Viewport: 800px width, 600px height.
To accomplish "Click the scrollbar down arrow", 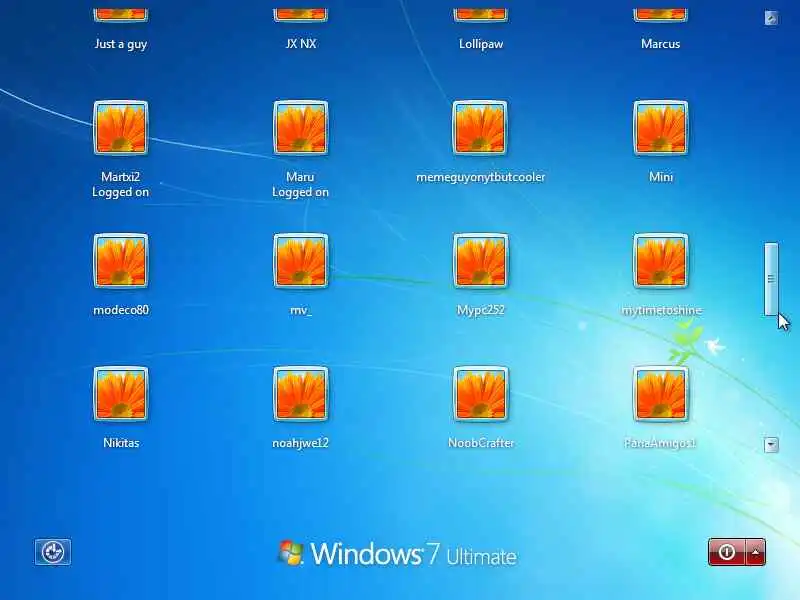I will pos(771,444).
